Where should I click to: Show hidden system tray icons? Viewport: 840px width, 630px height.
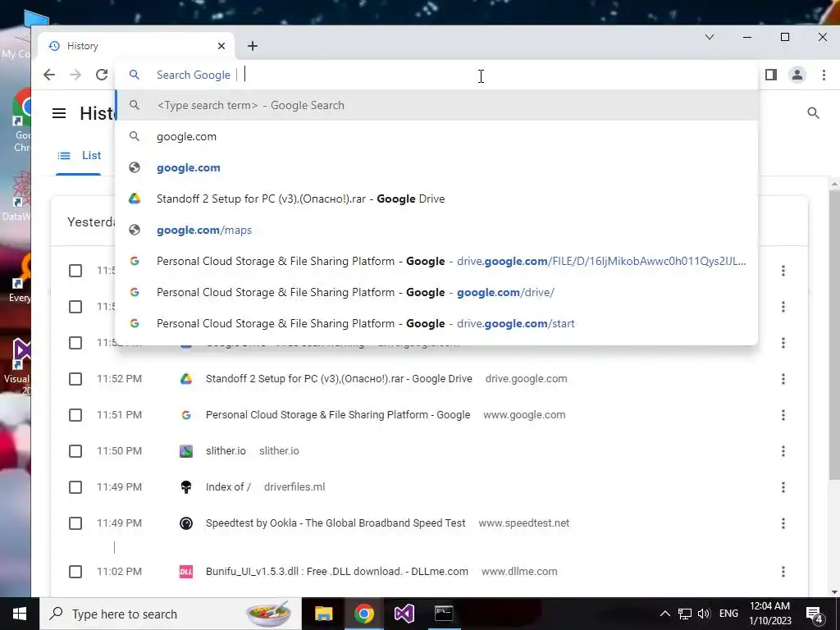pos(664,614)
